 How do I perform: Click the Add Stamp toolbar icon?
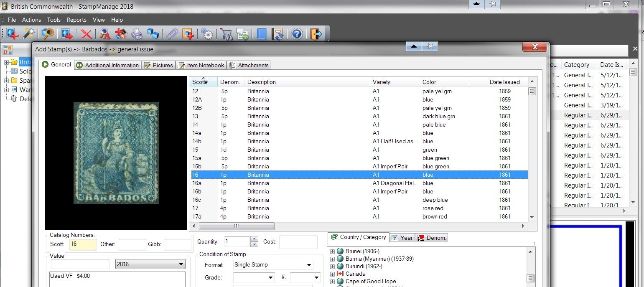12,34
